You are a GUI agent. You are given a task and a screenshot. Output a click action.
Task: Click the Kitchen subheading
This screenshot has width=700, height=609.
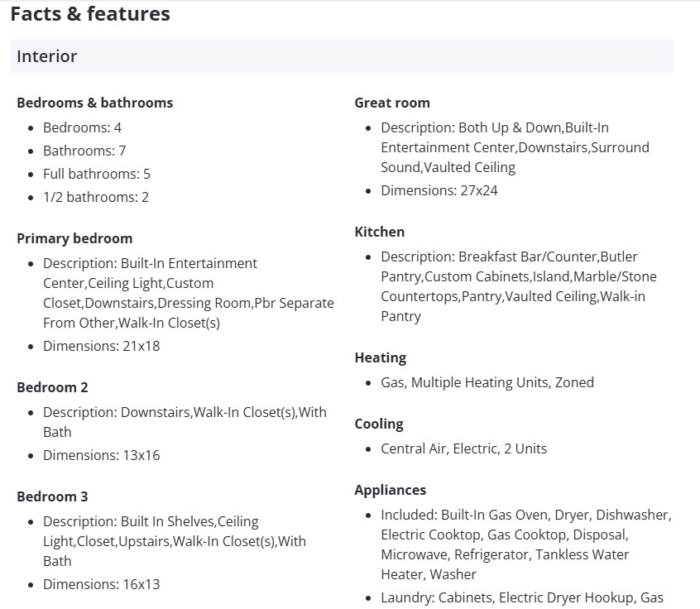380,232
